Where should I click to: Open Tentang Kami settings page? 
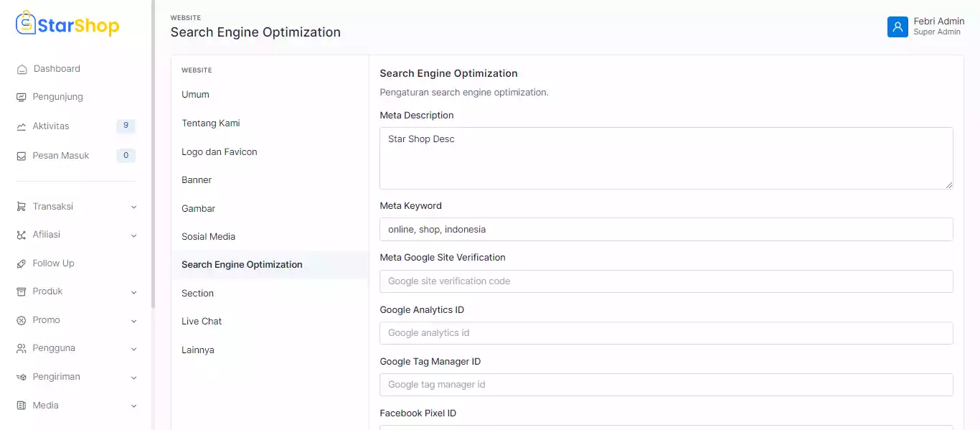[x=210, y=123]
